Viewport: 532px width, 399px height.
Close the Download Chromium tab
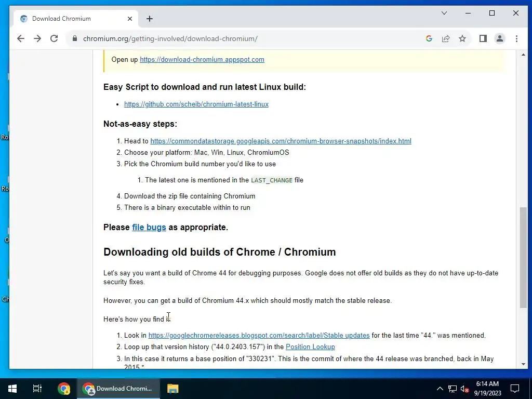[x=129, y=19]
